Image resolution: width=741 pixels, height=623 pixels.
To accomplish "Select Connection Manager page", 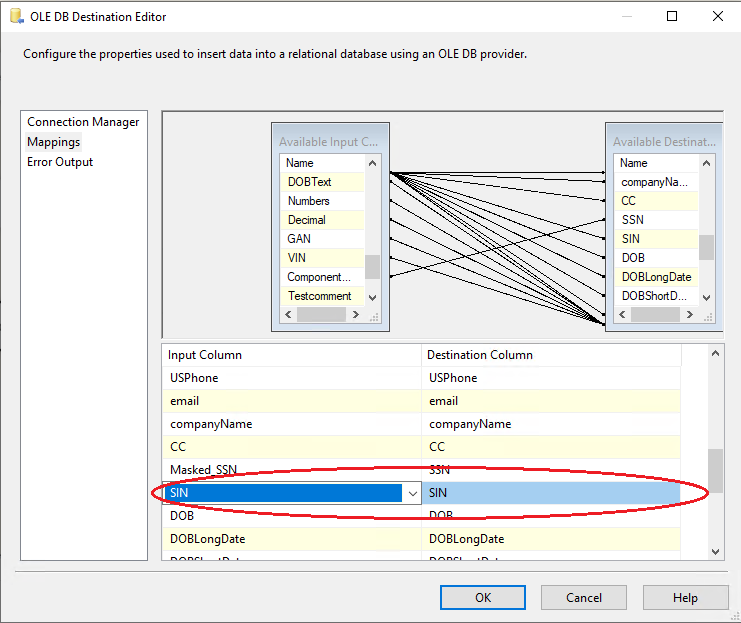I will coord(83,122).
